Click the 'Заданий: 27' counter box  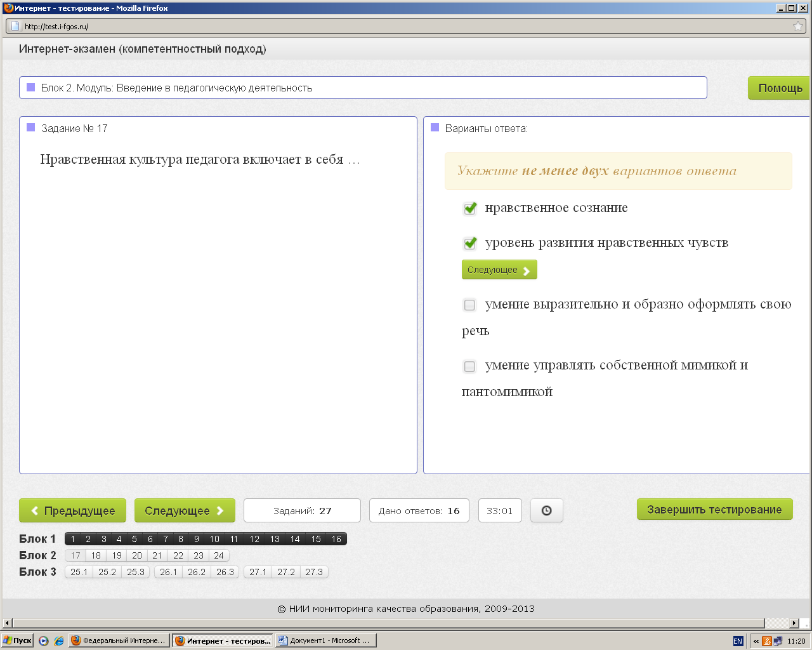(302, 510)
